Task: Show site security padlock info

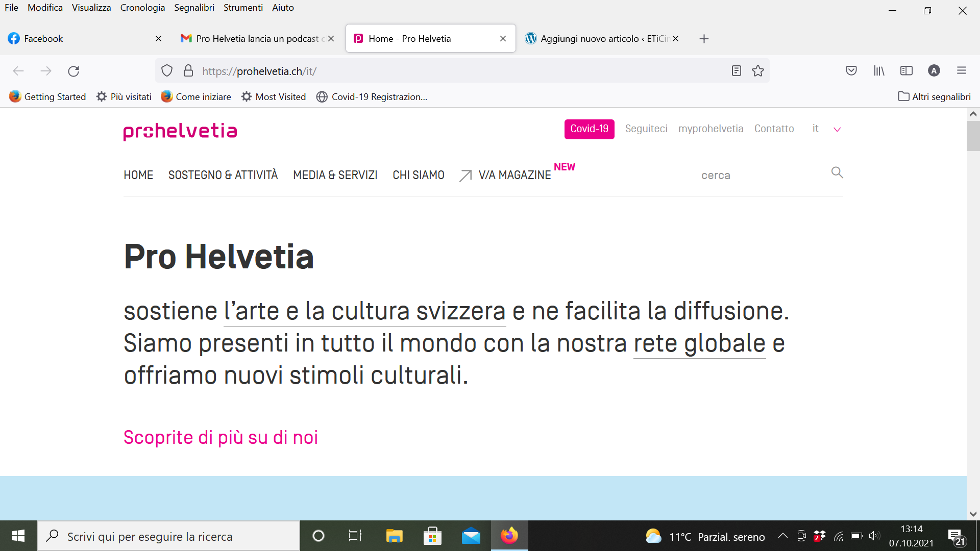Action: pyautogui.click(x=188, y=71)
